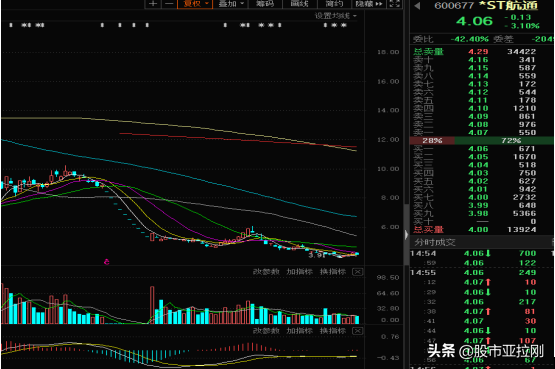The width and height of the screenshot is (555, 369).
Task: Zoom out chart with minus icon
Action: (x=169, y=4)
